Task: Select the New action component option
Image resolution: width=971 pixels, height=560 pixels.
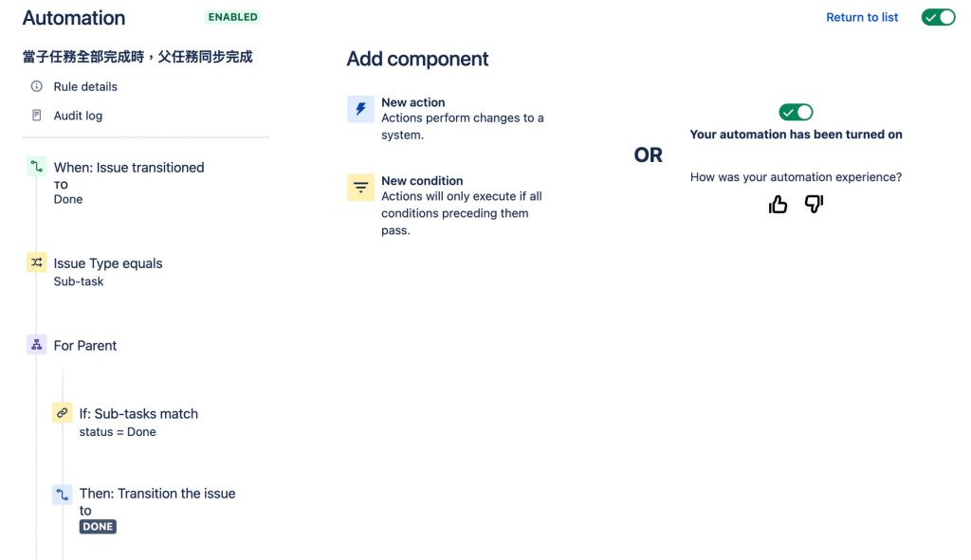Action: tap(413, 102)
